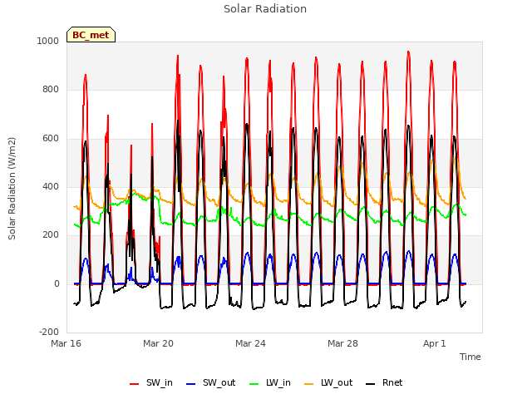Click the 0 y-axis tick label
This screenshot has width=532, height=399.
point(57,284)
